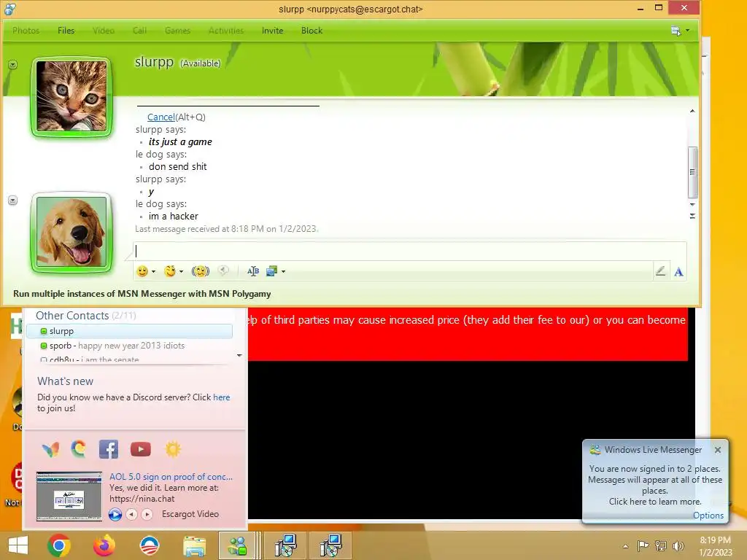The image size is (747, 560).
Task: Open the colorful C icon in contact list
Action: tap(79, 449)
